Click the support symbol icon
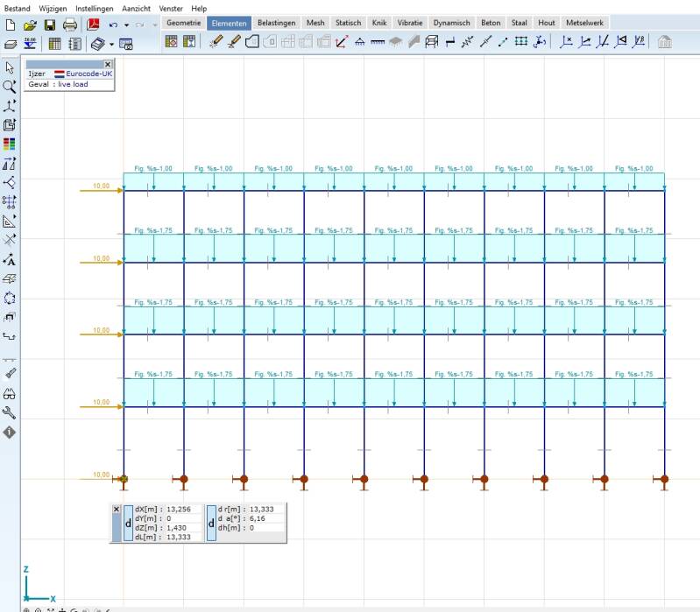This screenshot has height=612, width=700. [x=360, y=42]
